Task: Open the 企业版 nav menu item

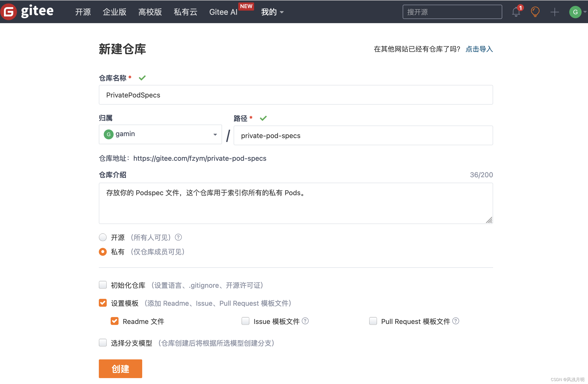Action: (115, 12)
